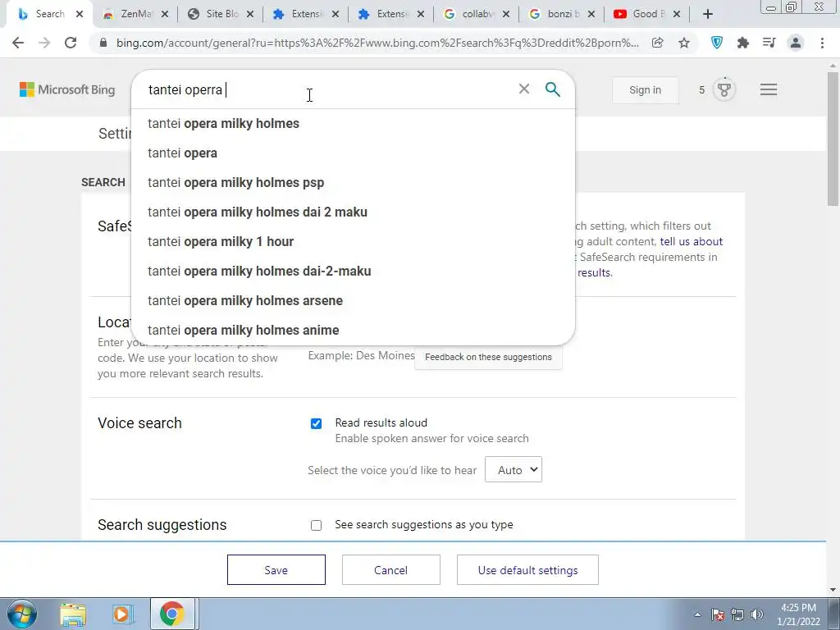Click Use default settings button
The height and width of the screenshot is (630, 840).
click(527, 569)
